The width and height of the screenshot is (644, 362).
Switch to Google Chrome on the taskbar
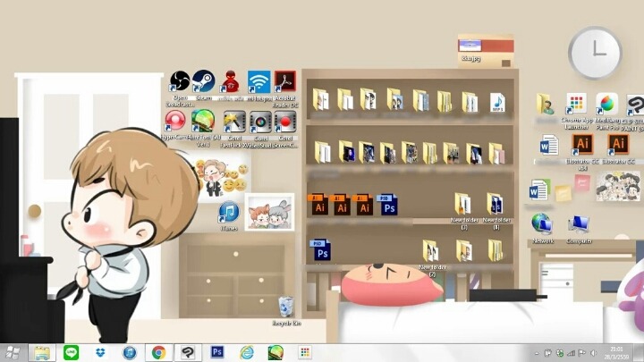click(158, 352)
